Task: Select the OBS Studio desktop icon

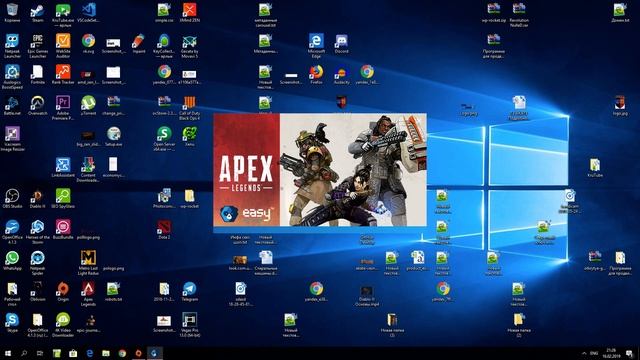Action: click(x=12, y=198)
